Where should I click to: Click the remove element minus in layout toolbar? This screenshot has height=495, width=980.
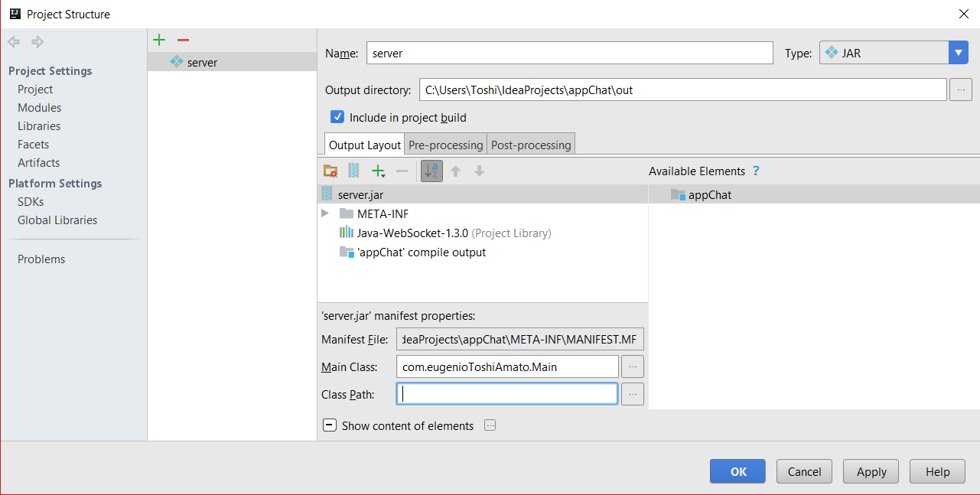coord(402,171)
